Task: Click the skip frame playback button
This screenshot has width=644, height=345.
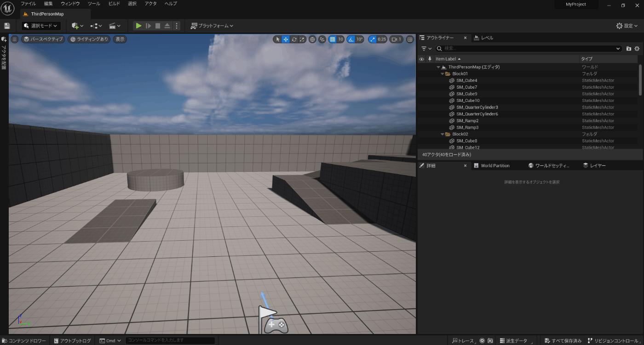Action: pyautogui.click(x=148, y=26)
